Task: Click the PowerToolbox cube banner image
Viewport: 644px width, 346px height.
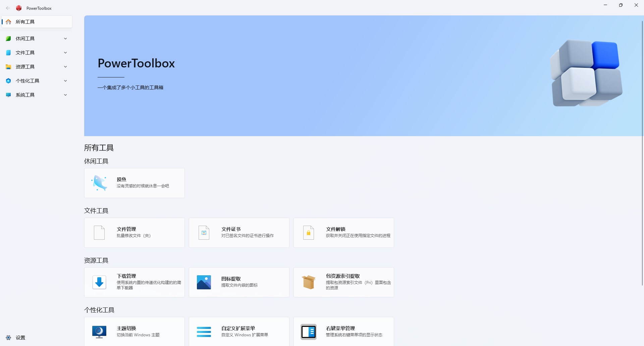Action: pos(587,73)
